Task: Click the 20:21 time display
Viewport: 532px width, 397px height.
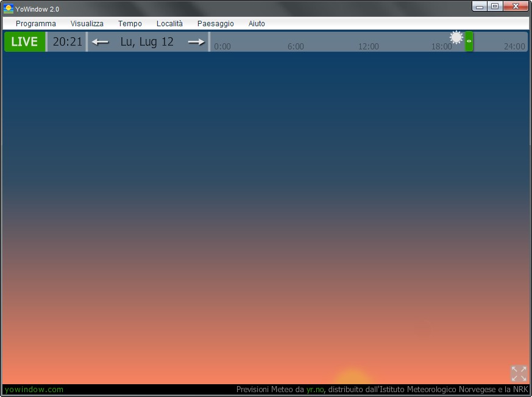Action: point(67,41)
